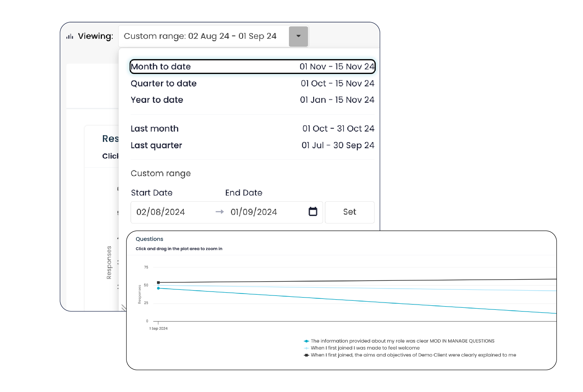Image resolution: width=583 pixels, height=392 pixels.
Task: Click the '1 Sep 2024' axis label
Action: pos(158,328)
